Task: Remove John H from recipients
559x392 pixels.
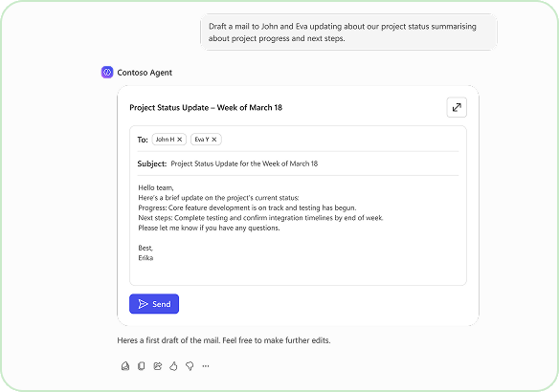Action: [x=180, y=140]
